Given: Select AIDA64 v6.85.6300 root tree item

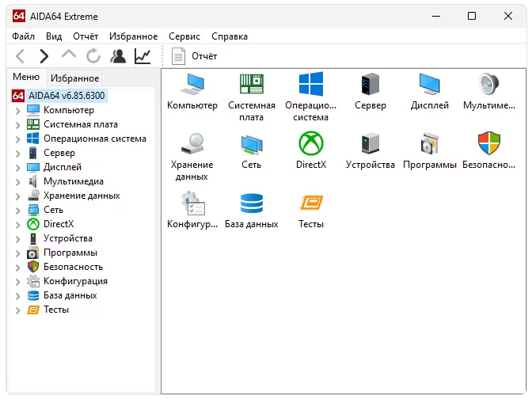Looking at the screenshot, I should click(x=59, y=96).
